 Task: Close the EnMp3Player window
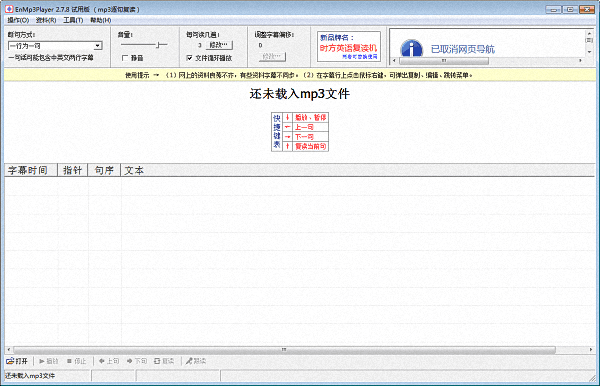(x=587, y=9)
